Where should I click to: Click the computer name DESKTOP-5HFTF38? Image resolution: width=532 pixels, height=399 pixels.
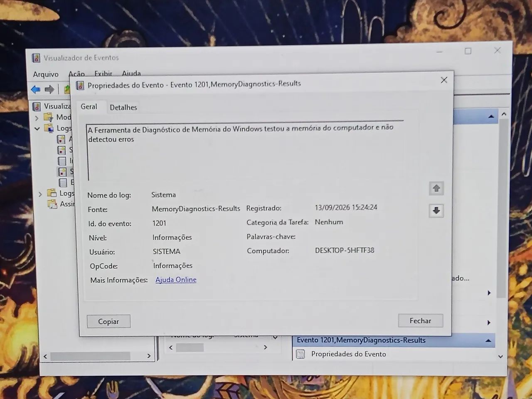coord(345,250)
